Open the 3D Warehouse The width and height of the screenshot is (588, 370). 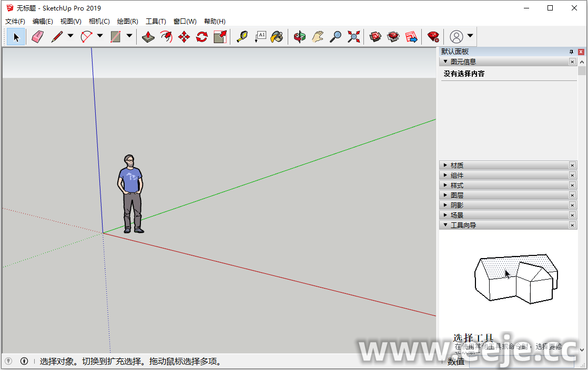tap(376, 37)
